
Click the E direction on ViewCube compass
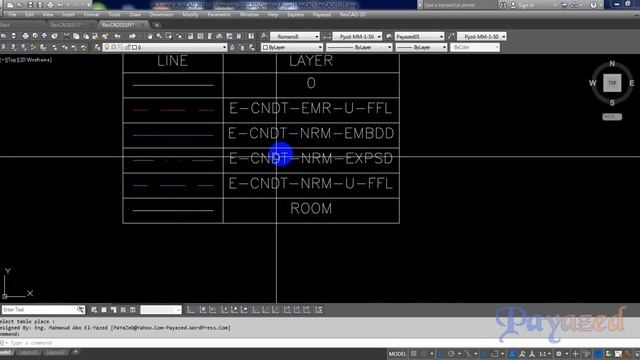(x=631, y=83)
